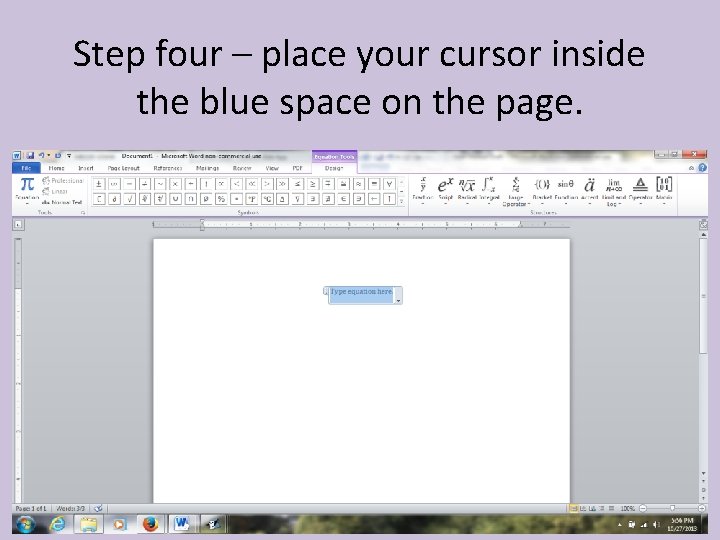Viewport: 720px width, 540px height.
Task: Open the Script structures dropdown
Action: (445, 191)
